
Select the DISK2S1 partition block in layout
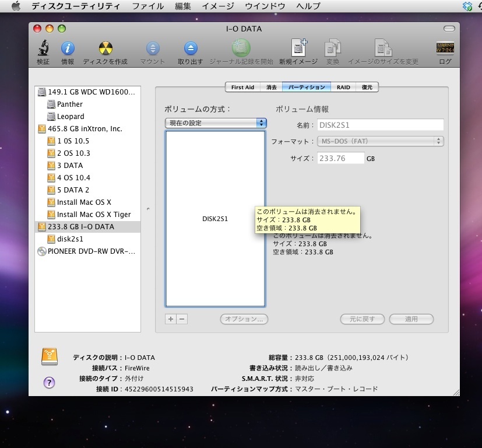[x=215, y=219]
